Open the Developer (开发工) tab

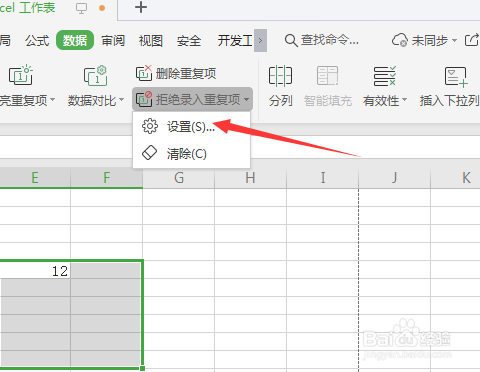235,41
